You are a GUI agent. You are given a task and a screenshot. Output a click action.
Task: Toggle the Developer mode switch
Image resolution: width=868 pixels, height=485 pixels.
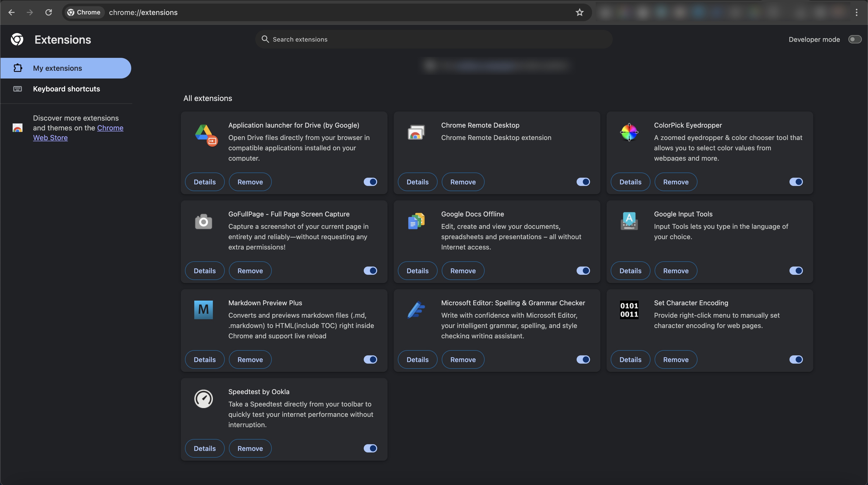click(854, 39)
